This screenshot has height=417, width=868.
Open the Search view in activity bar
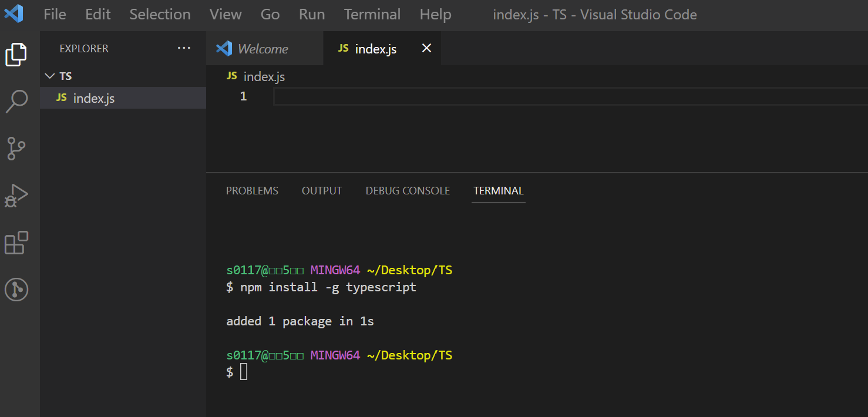[x=16, y=101]
